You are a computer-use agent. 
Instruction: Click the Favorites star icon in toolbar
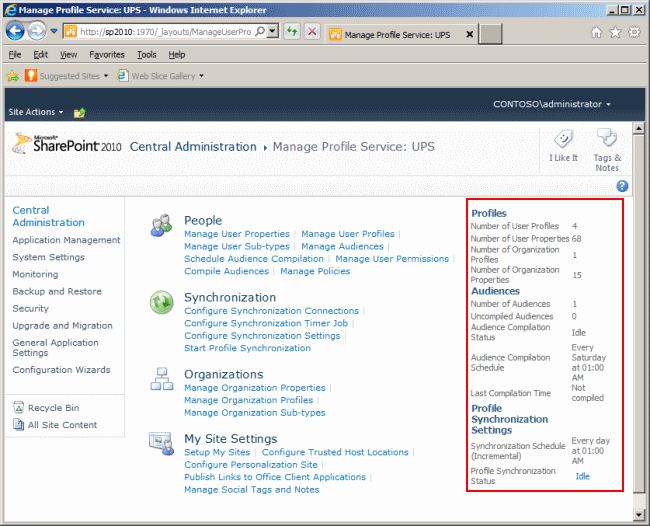tap(616, 32)
